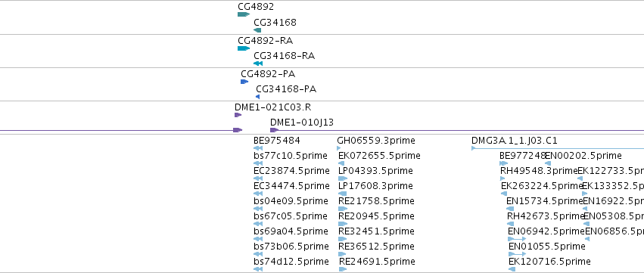
Task: Select the truncated EK133352 EST label
Action: click(x=613, y=186)
